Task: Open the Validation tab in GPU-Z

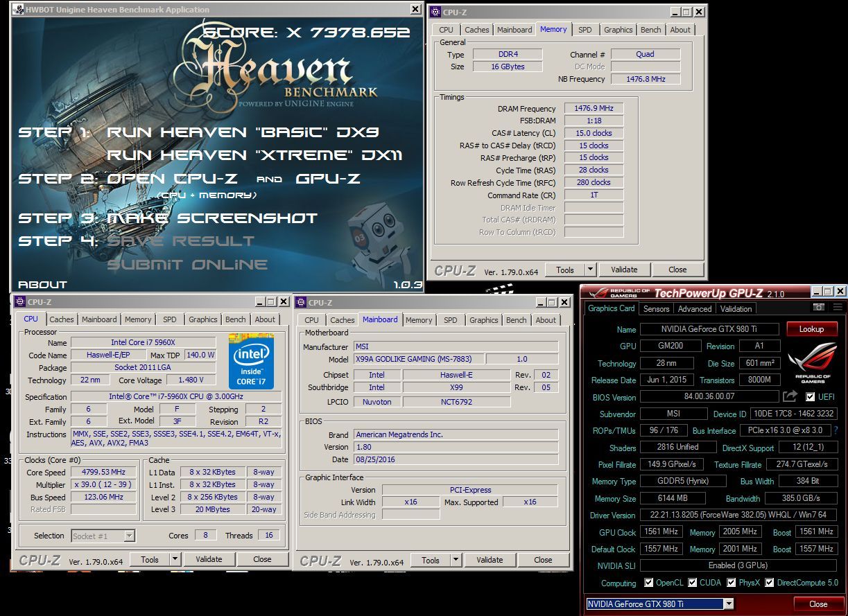Action: coord(736,309)
